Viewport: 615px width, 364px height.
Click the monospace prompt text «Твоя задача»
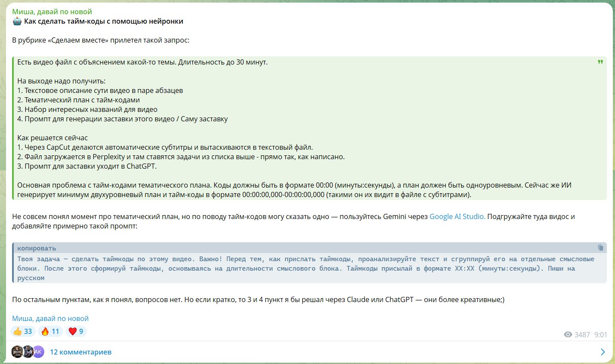click(39, 259)
